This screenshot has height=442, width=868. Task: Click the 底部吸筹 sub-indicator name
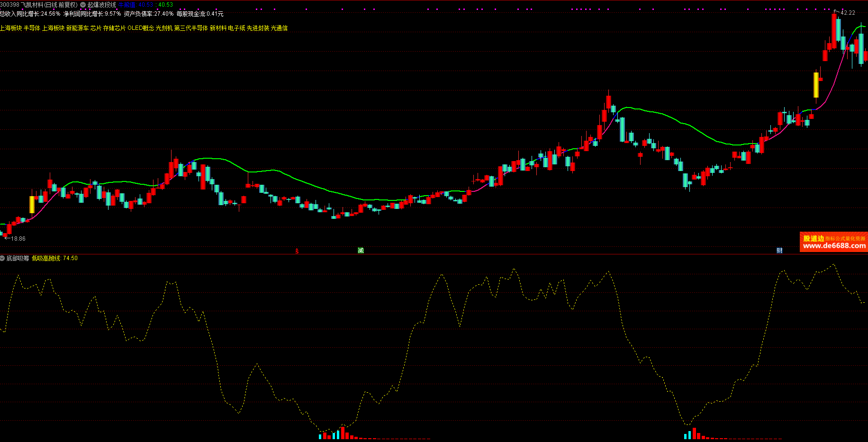point(18,258)
